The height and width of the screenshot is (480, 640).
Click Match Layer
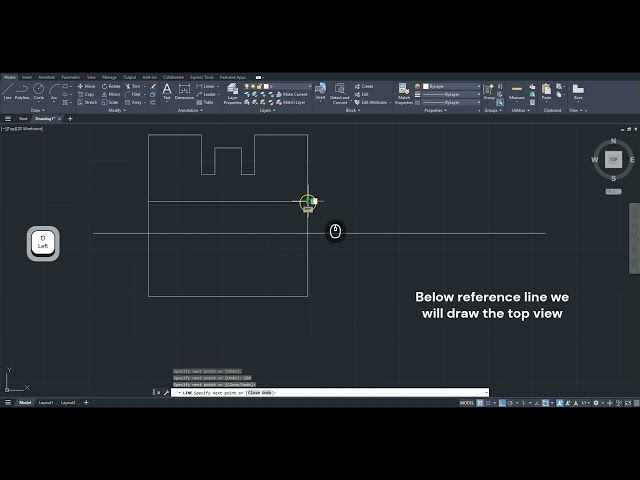[x=291, y=102]
